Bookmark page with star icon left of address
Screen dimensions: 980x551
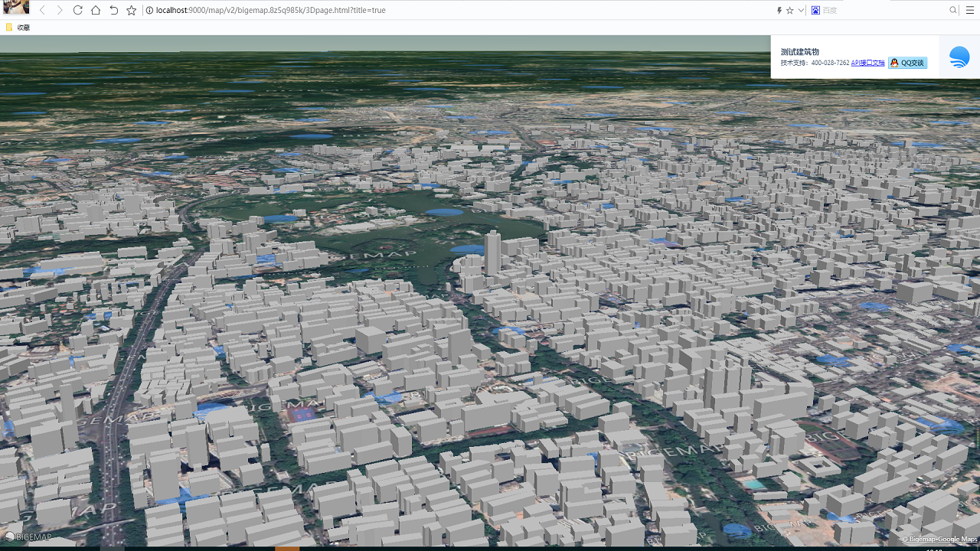click(x=132, y=11)
